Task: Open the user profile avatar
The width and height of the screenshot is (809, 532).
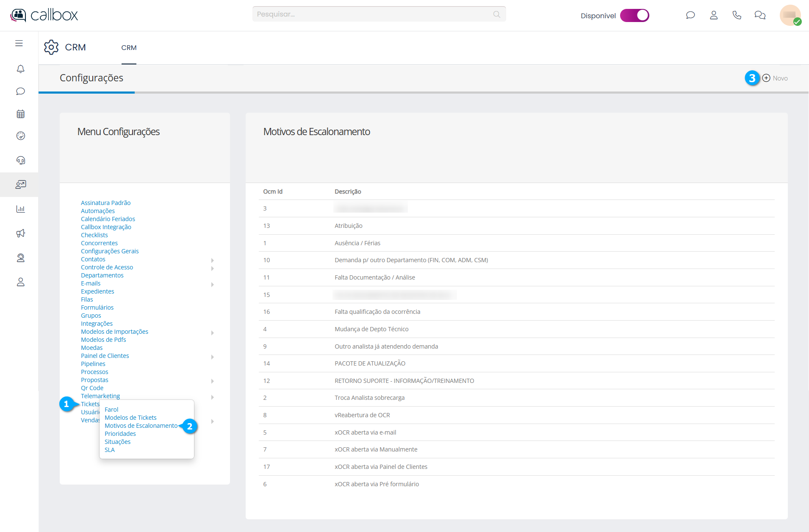Action: [790, 15]
